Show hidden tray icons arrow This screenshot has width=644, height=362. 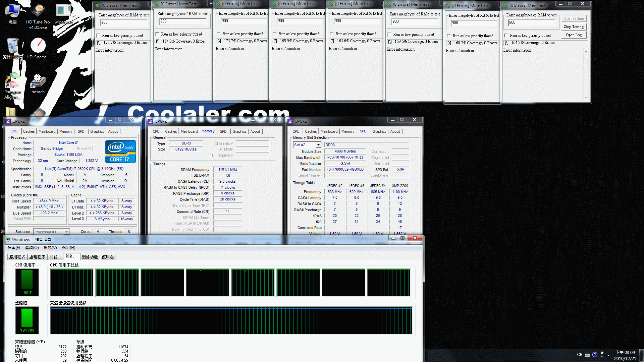[608, 355]
